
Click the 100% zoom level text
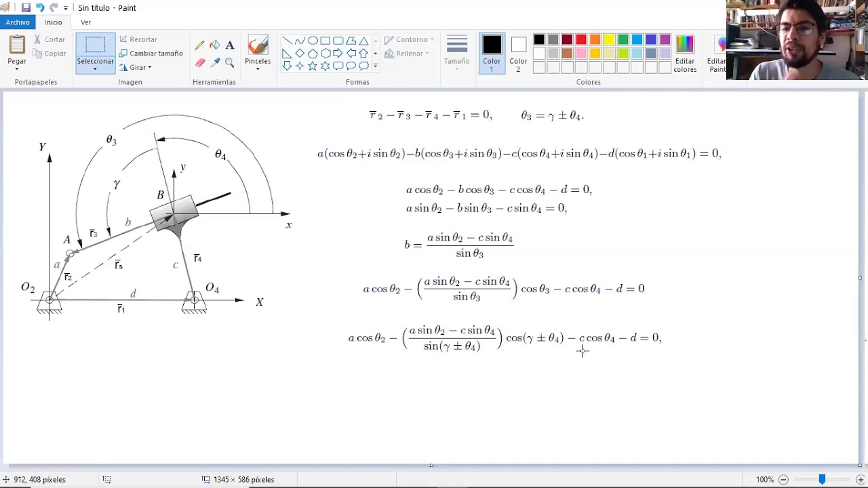point(765,480)
